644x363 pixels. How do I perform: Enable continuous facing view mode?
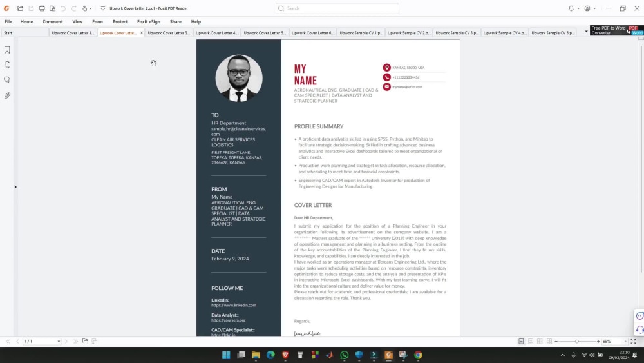click(549, 342)
